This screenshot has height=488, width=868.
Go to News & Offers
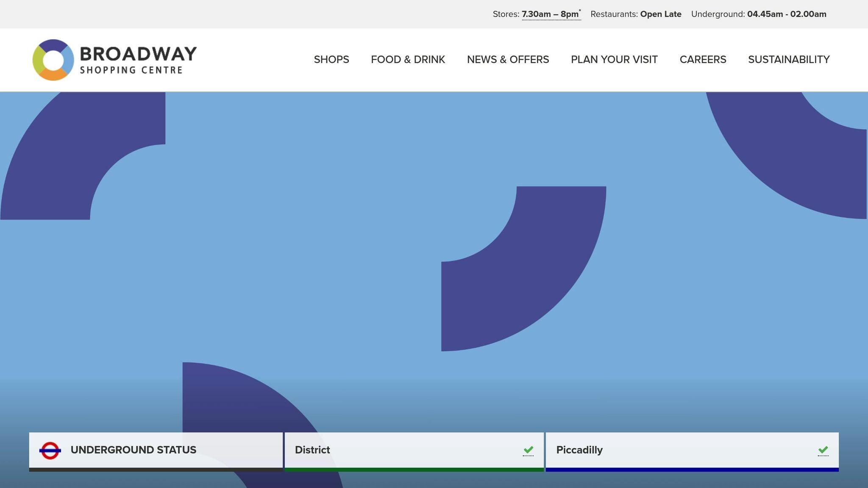[x=508, y=60]
